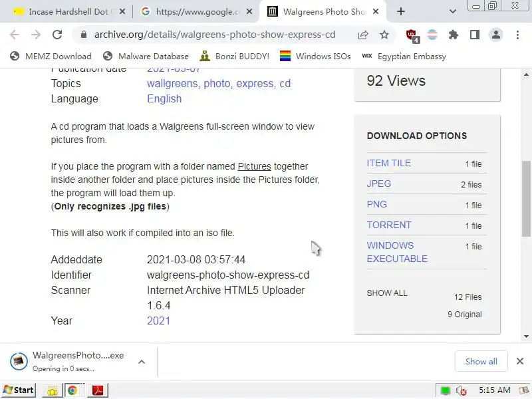Image resolution: width=532 pixels, height=399 pixels.
Task: Click SHOW ALL download files
Action: [x=387, y=293]
